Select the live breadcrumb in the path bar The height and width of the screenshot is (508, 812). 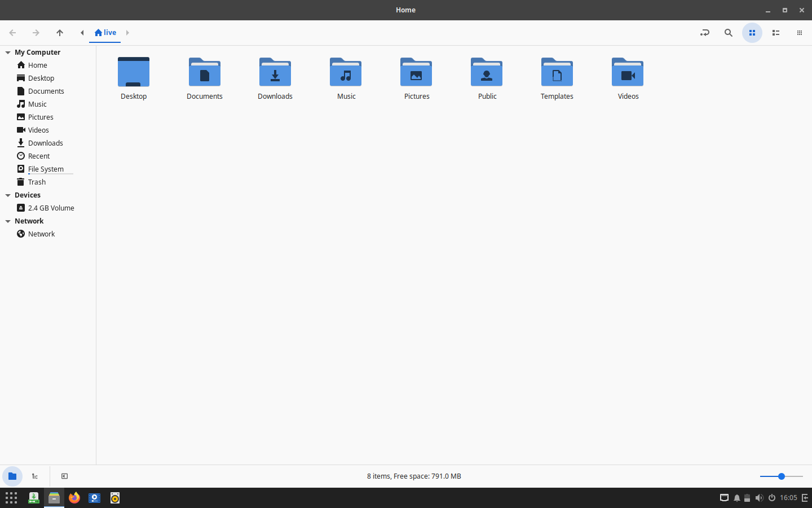[x=105, y=33]
